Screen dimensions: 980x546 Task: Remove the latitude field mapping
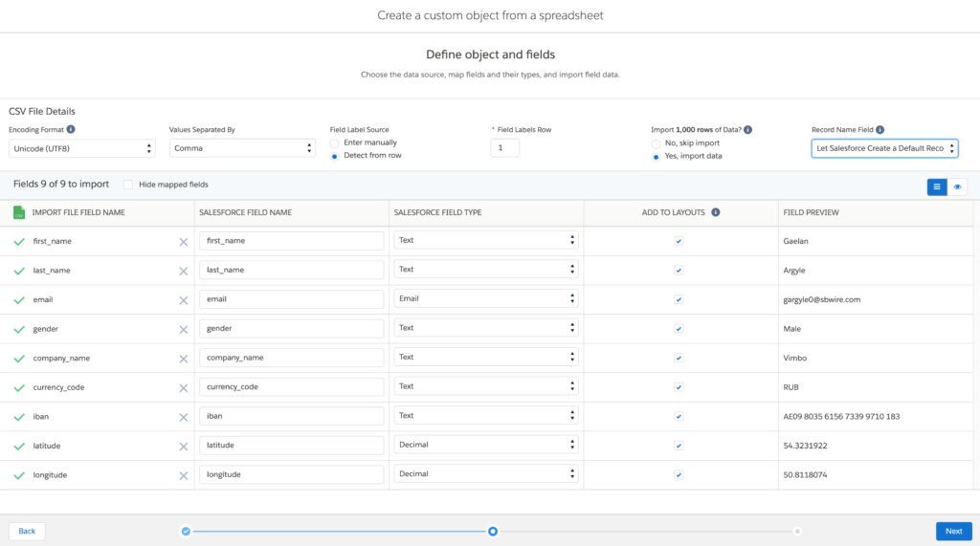[x=183, y=447]
